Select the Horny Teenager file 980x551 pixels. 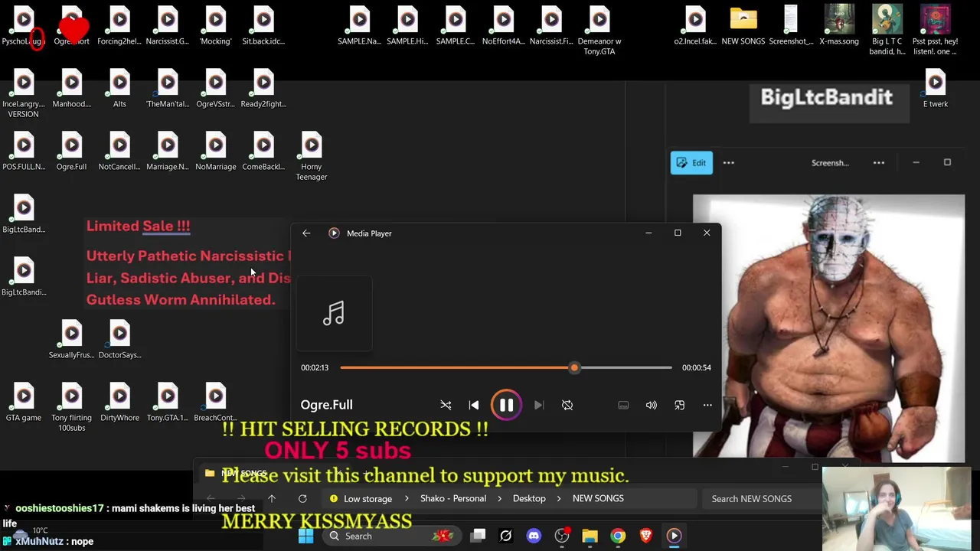[312, 156]
